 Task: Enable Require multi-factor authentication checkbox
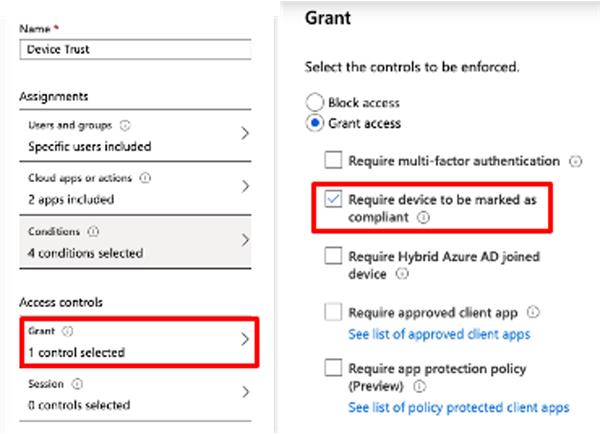(333, 161)
